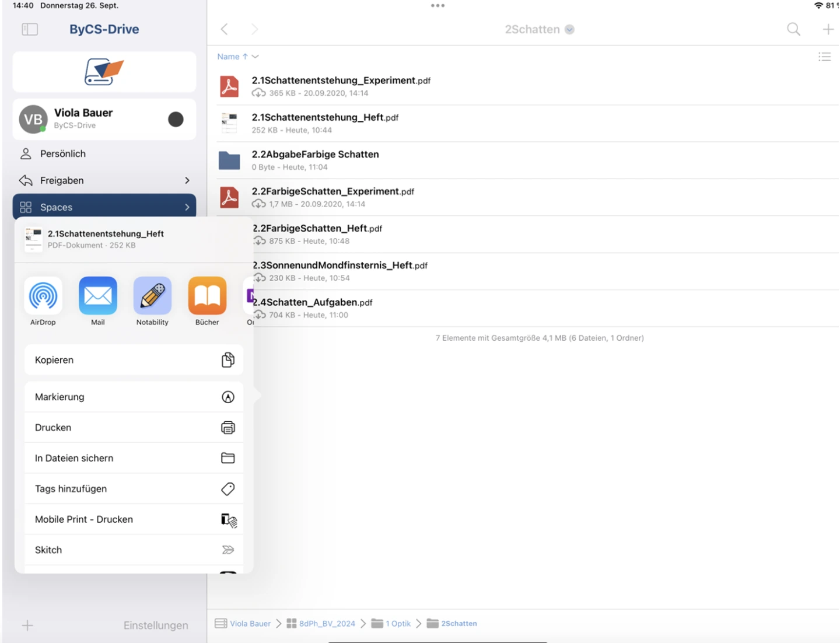Share via AirDrop icon
Image resolution: width=840 pixels, height=643 pixels.
(x=43, y=296)
